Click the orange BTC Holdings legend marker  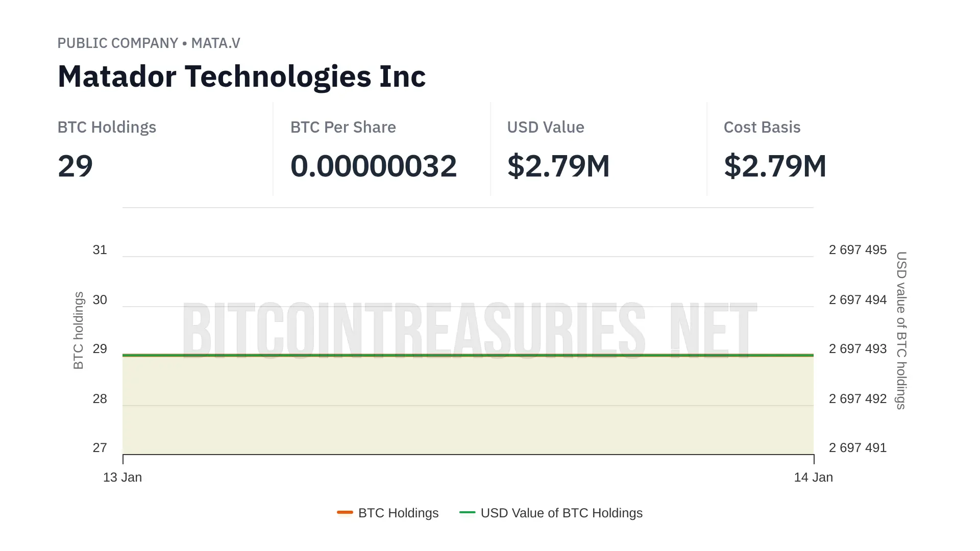pos(345,512)
